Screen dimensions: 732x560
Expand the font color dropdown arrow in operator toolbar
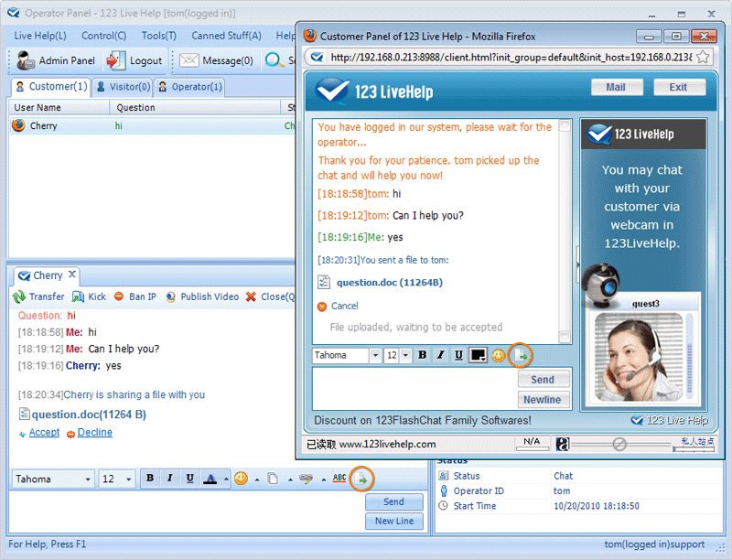coord(226,479)
